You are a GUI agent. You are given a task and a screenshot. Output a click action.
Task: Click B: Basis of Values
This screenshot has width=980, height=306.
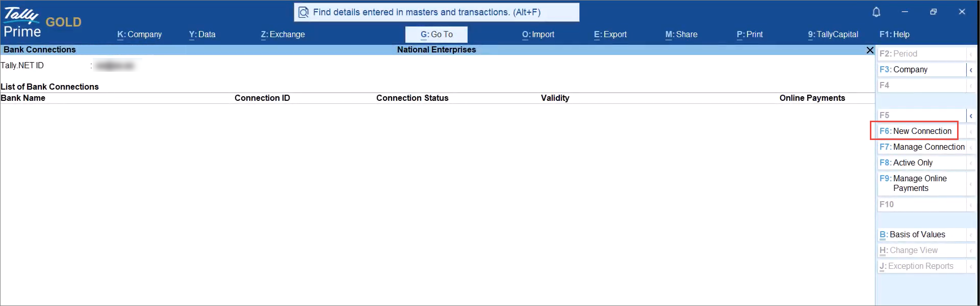922,234
